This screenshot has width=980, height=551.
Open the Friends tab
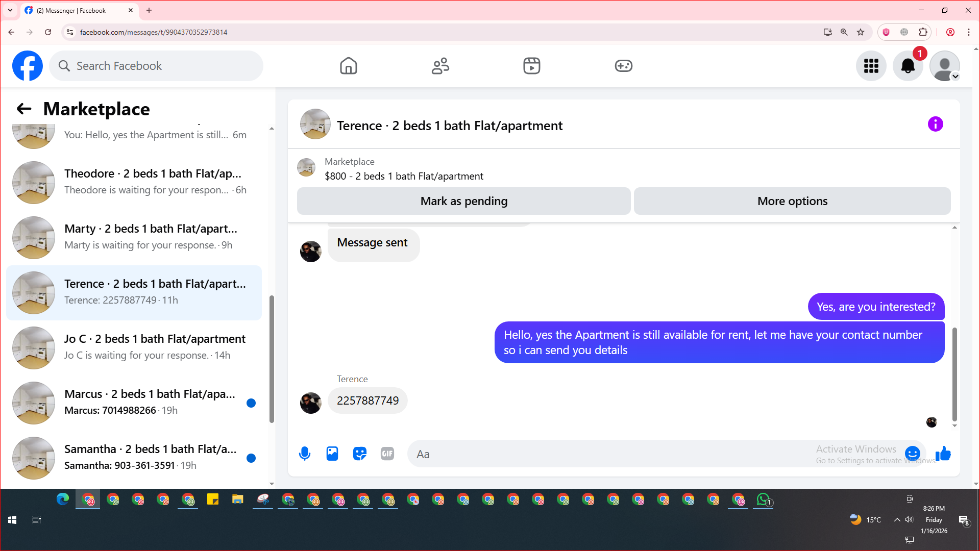pyautogui.click(x=440, y=66)
